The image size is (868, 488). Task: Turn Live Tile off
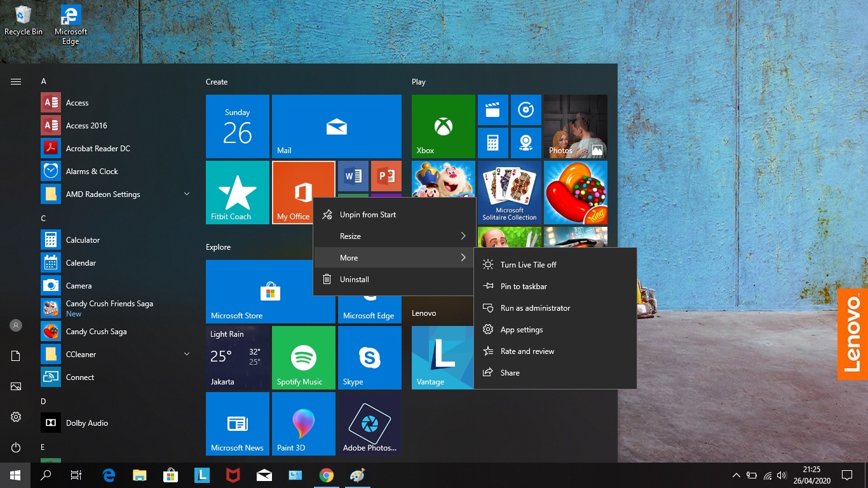[x=555, y=264]
